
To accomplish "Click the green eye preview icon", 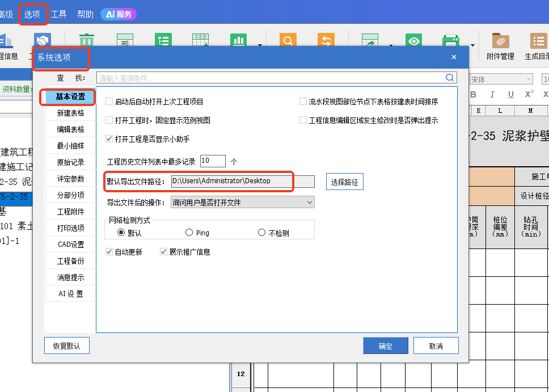I will pyautogui.click(x=413, y=40).
